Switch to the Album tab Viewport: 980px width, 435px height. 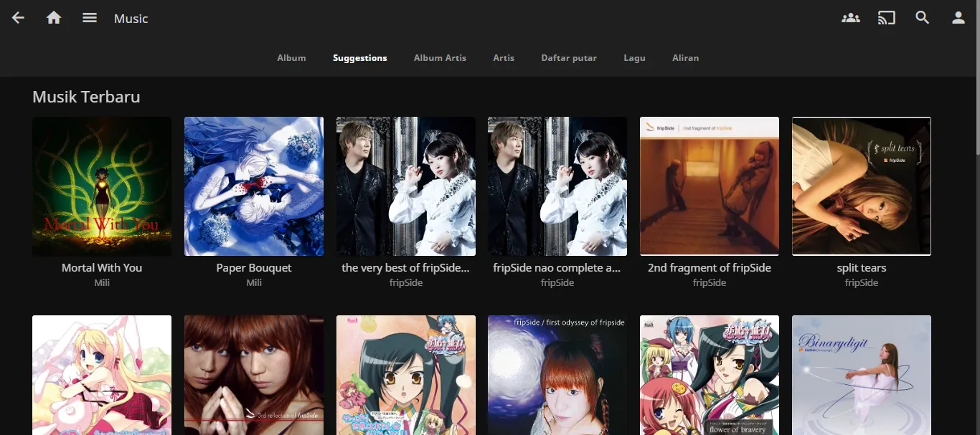click(x=291, y=58)
